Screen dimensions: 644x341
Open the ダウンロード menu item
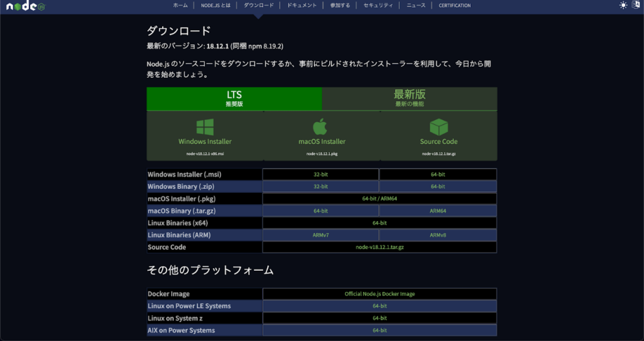point(258,5)
